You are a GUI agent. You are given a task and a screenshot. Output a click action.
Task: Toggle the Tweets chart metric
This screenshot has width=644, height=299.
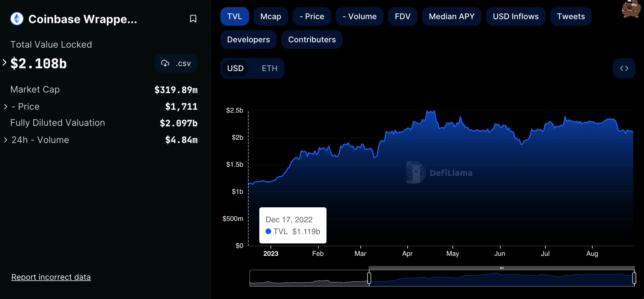point(571,16)
